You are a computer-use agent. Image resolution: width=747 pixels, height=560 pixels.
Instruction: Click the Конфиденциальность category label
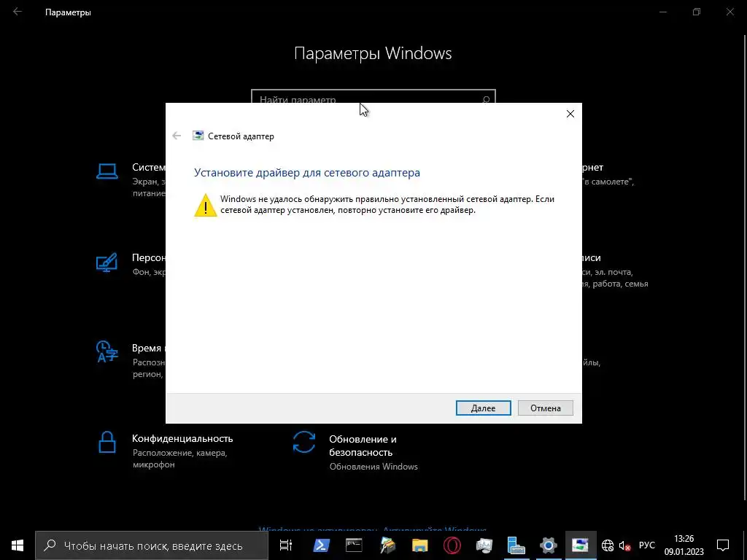coord(182,438)
